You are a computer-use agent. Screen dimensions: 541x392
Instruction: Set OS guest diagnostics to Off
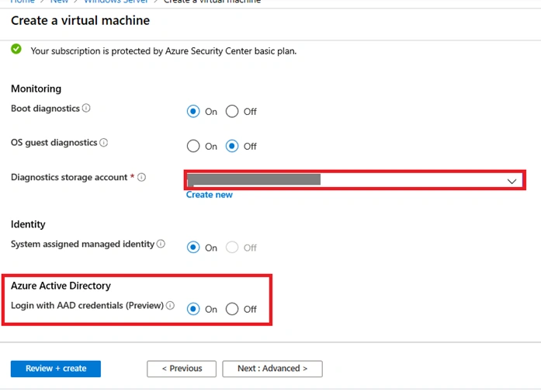(x=232, y=146)
